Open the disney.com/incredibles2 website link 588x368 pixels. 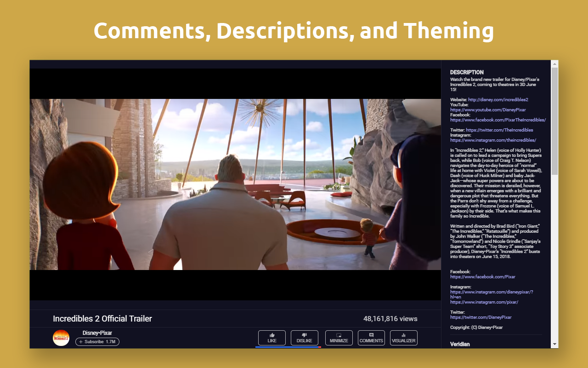pos(498,100)
